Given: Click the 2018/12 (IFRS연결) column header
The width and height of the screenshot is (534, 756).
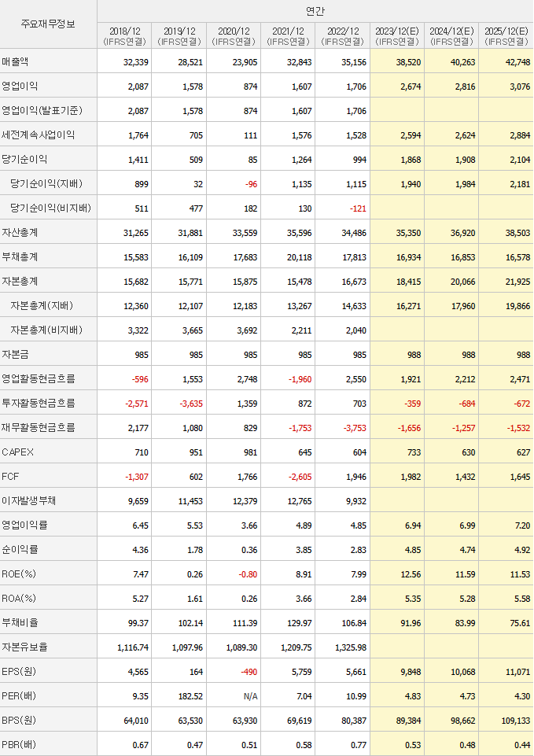Looking at the screenshot, I should click(124, 35).
